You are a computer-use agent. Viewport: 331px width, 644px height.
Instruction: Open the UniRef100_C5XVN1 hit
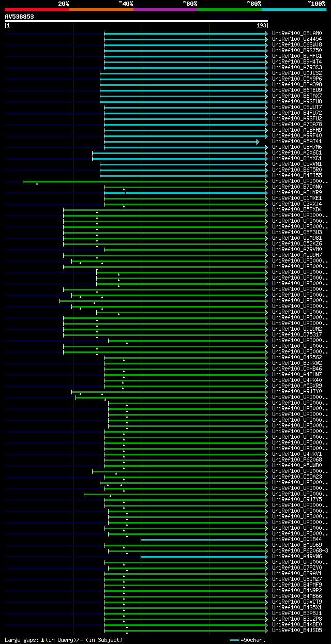(x=297, y=164)
